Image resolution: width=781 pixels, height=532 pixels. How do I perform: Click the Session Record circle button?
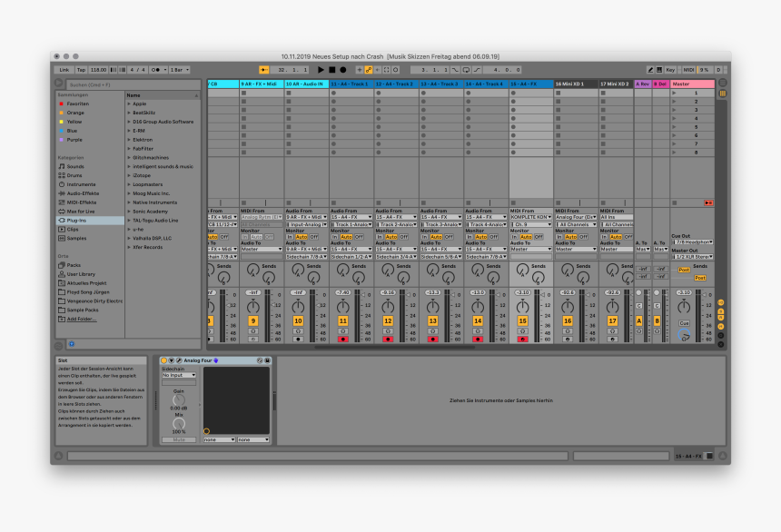tap(395, 70)
